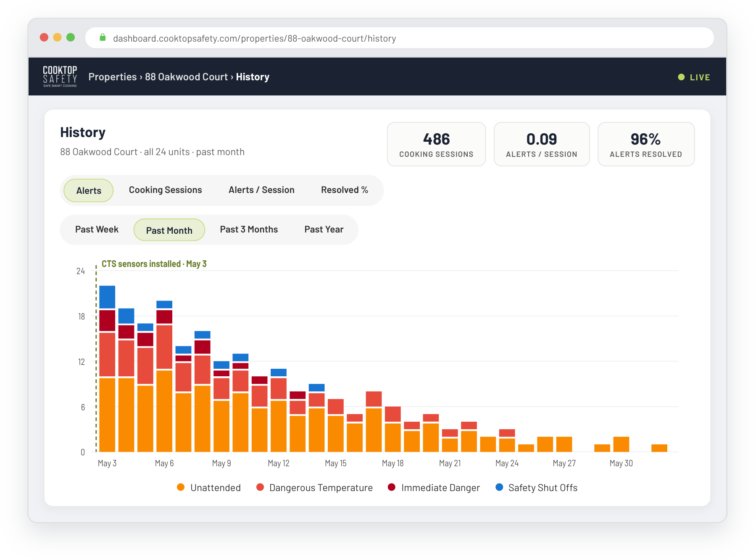Viewport: 756px width, 560px height.
Task: Click the blue Safety Shut Offs segment for May 3
Action: pos(107,297)
